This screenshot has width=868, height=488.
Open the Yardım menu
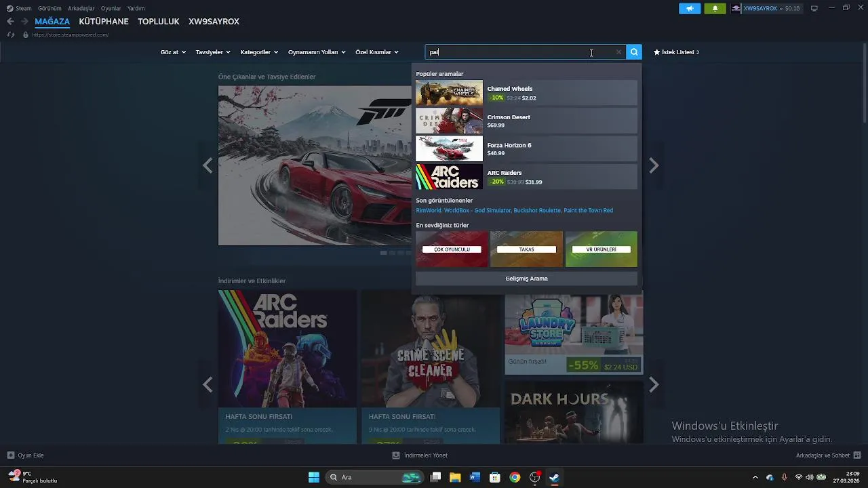(136, 9)
